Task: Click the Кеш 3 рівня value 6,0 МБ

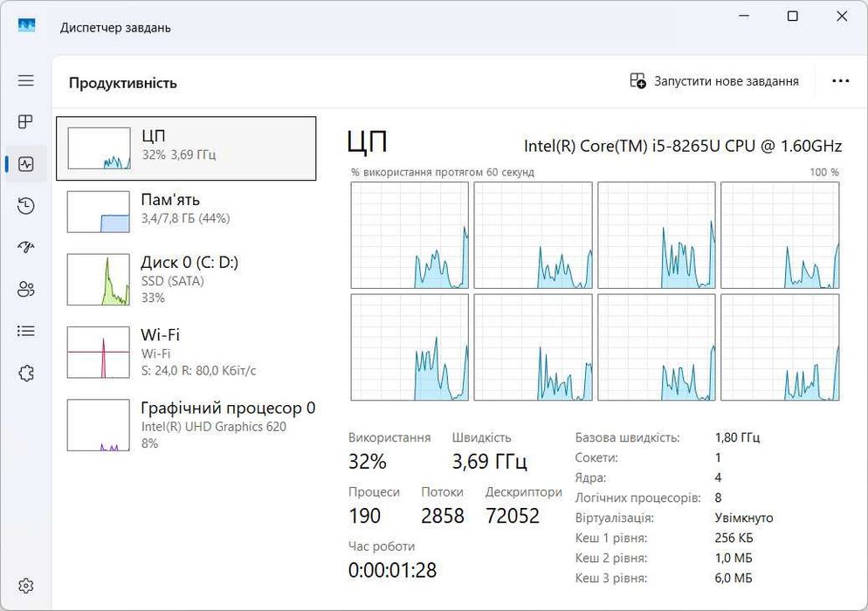Action: click(734, 578)
